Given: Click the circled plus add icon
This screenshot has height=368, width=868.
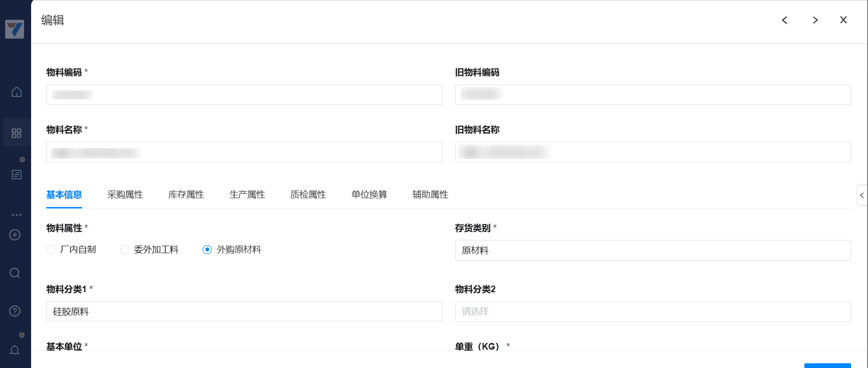Looking at the screenshot, I should click(x=15, y=235).
